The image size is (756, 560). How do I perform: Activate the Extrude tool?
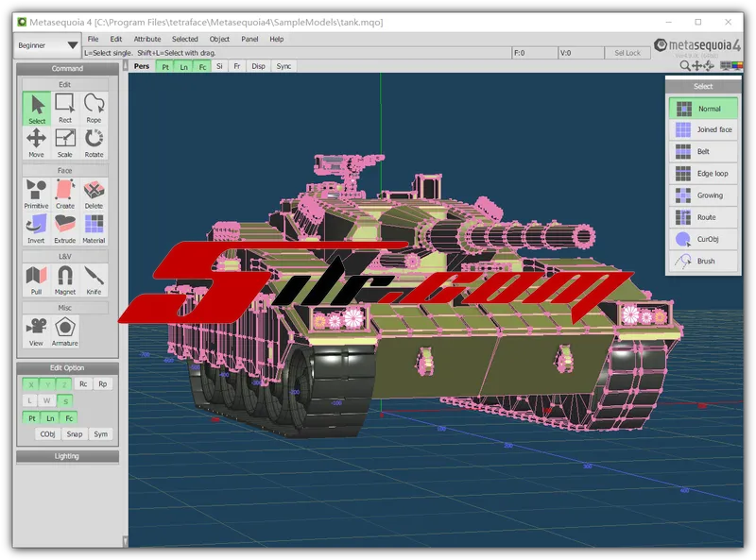point(65,229)
